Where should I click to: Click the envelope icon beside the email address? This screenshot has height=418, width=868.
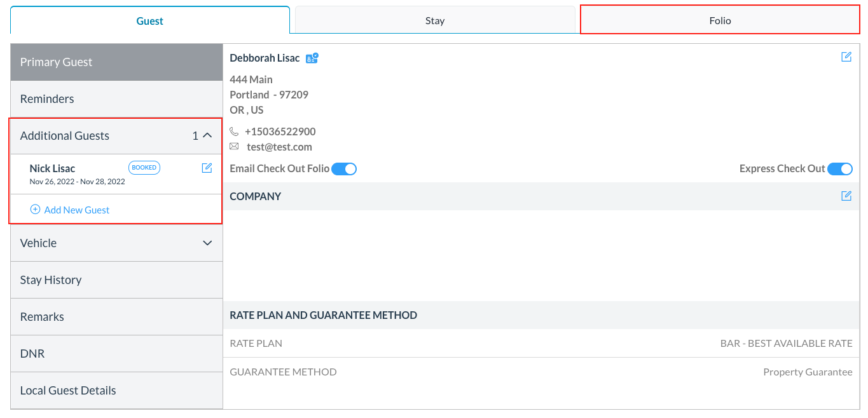234,147
